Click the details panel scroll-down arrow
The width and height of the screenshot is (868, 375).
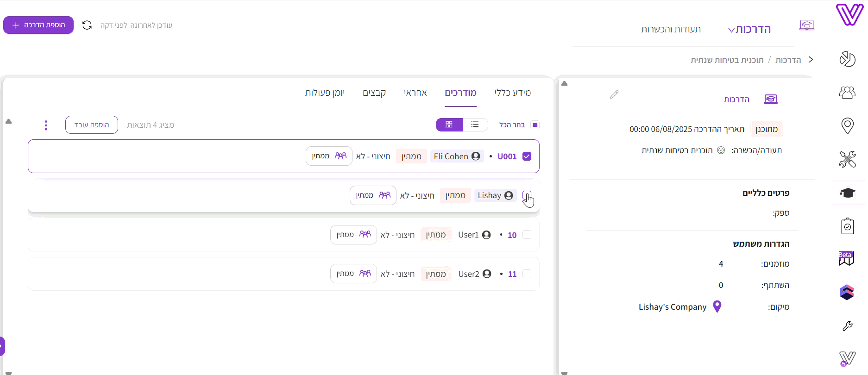(564, 373)
